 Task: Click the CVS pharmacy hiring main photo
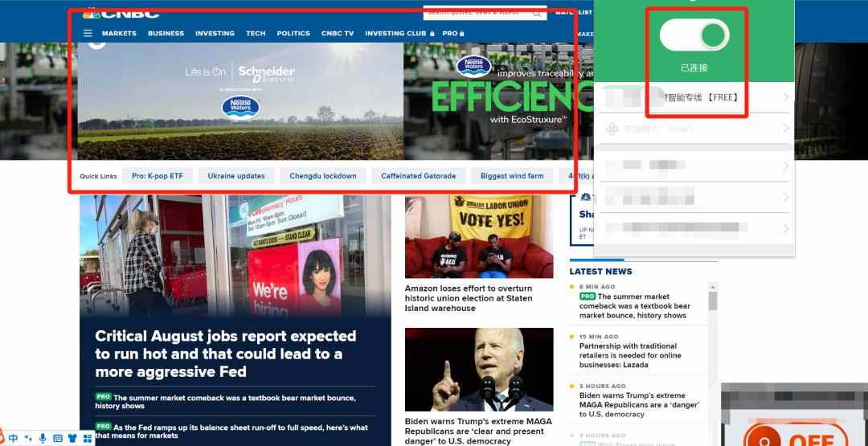(x=235, y=255)
